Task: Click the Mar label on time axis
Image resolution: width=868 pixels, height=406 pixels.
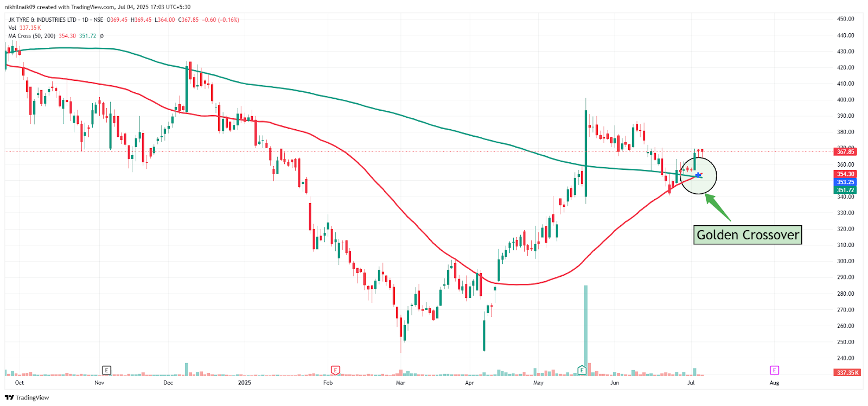Action: (x=400, y=383)
